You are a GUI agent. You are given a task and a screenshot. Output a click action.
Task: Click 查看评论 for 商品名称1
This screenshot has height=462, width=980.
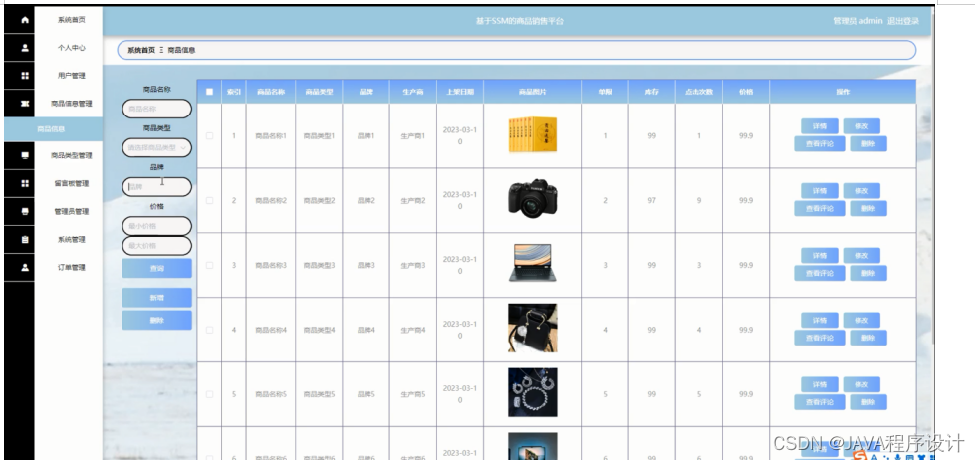(x=820, y=143)
